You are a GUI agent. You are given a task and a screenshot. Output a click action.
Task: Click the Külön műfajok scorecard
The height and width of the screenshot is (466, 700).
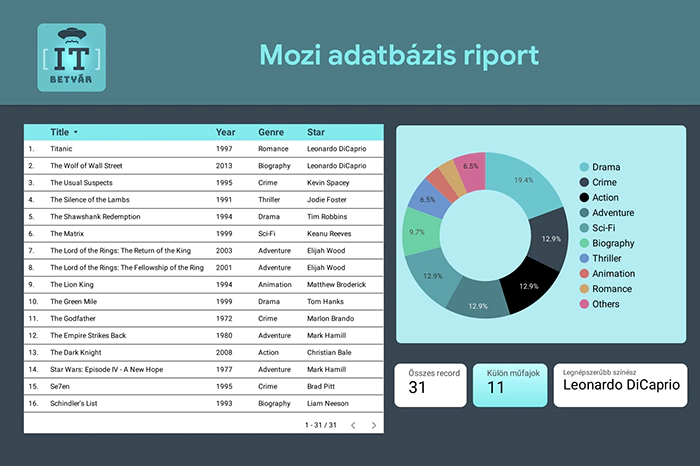tap(510, 385)
